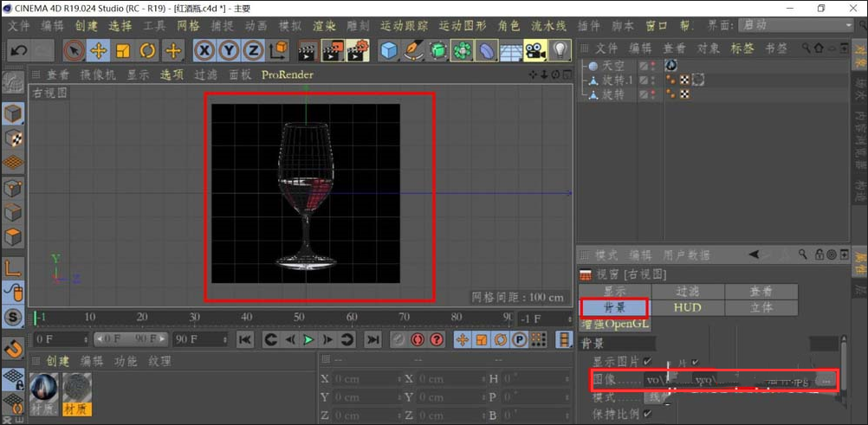This screenshot has width=868, height=425.
Task: Open the 创建 menu in menu bar
Action: click(87, 26)
